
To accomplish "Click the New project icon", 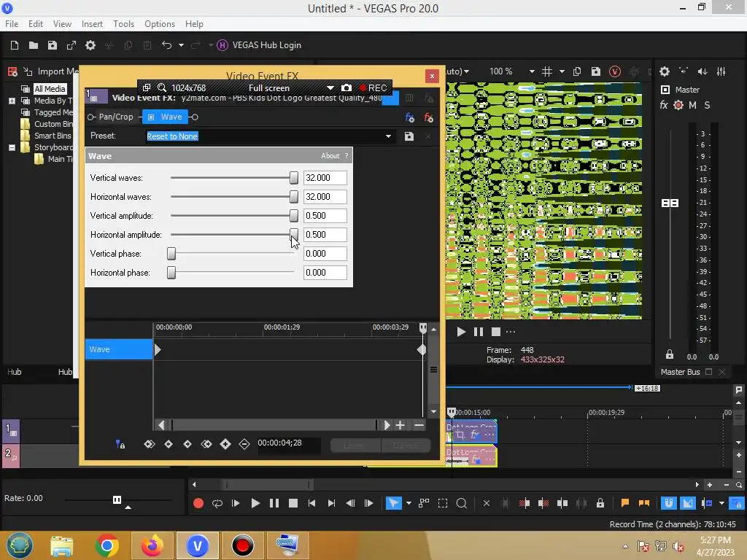I will 15,45.
